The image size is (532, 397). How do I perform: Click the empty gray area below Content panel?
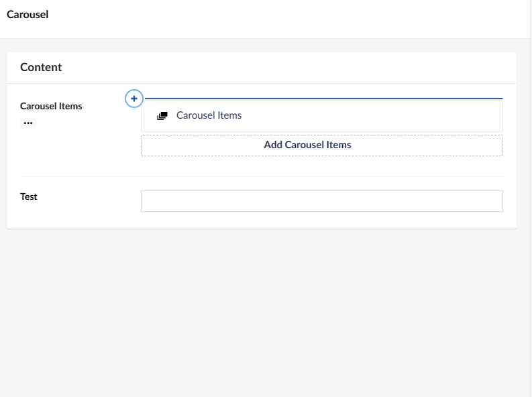pyautogui.click(x=262, y=308)
